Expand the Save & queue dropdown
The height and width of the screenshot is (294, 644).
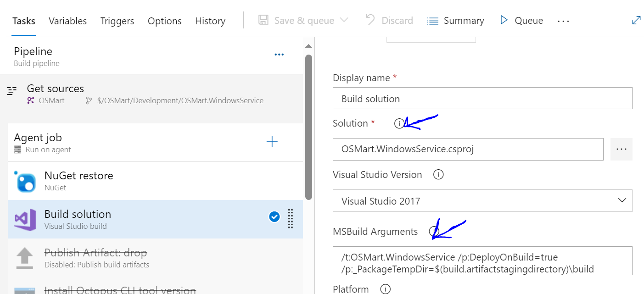[343, 21]
